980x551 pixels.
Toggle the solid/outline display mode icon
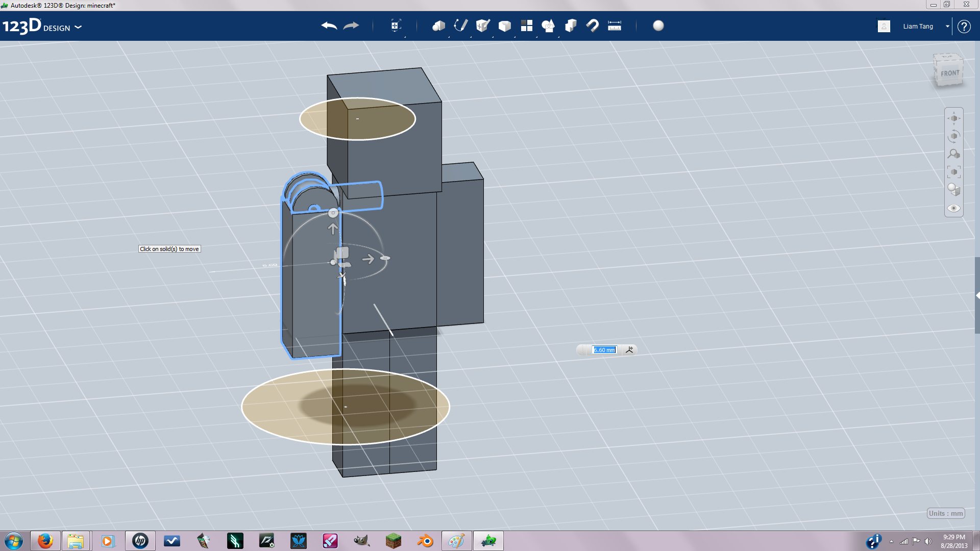(953, 190)
